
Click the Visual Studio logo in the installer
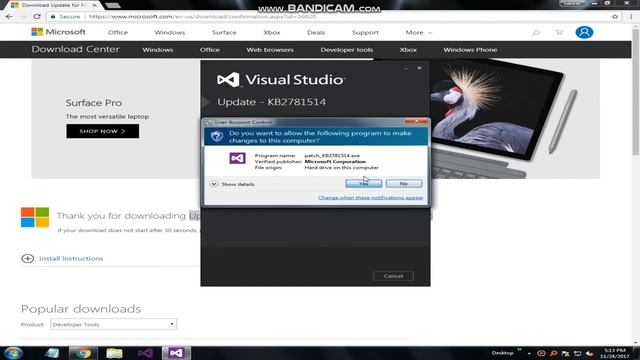(x=228, y=80)
